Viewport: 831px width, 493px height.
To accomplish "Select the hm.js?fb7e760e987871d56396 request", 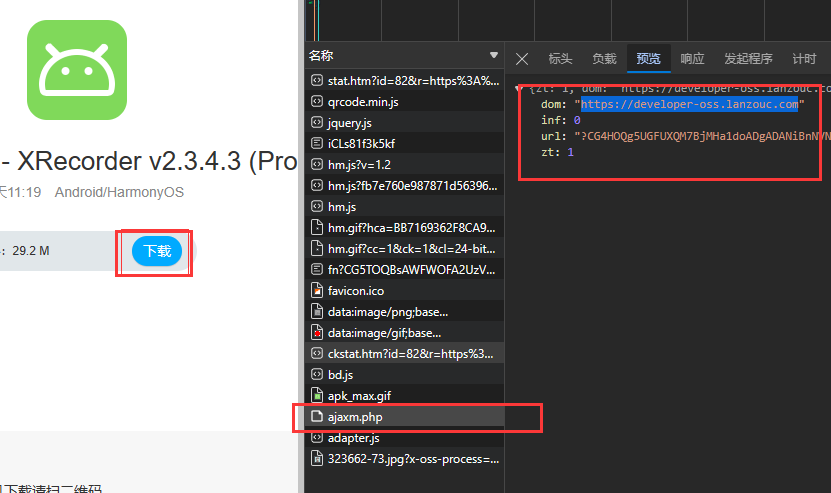I will pos(405,186).
